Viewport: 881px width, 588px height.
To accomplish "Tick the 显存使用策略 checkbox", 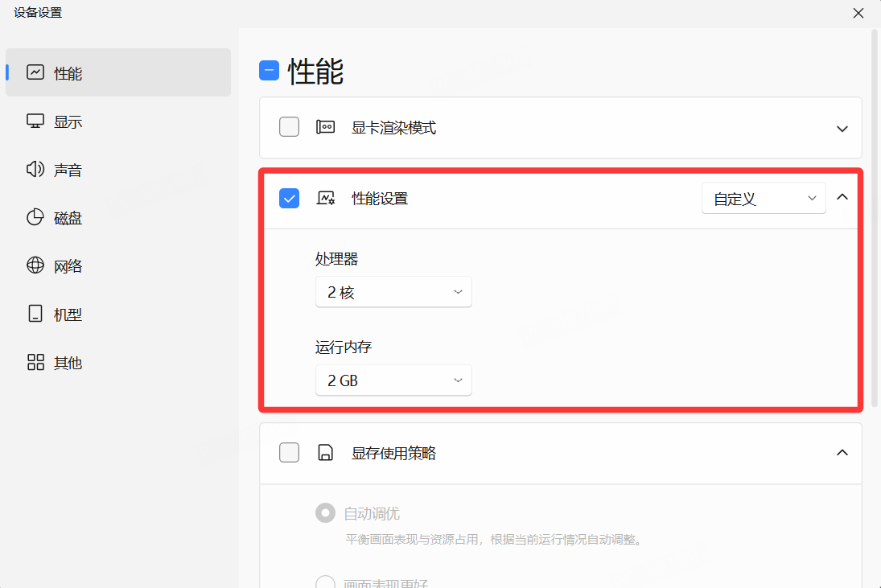I will (x=289, y=453).
